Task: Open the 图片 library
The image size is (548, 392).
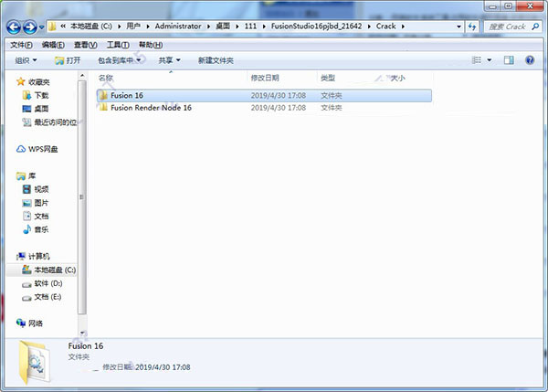Action: pyautogui.click(x=36, y=203)
